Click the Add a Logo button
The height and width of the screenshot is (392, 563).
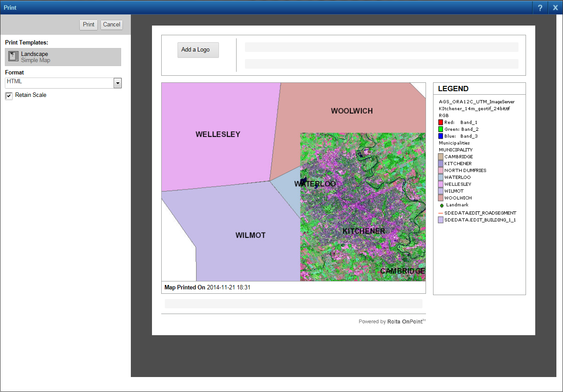tap(198, 50)
